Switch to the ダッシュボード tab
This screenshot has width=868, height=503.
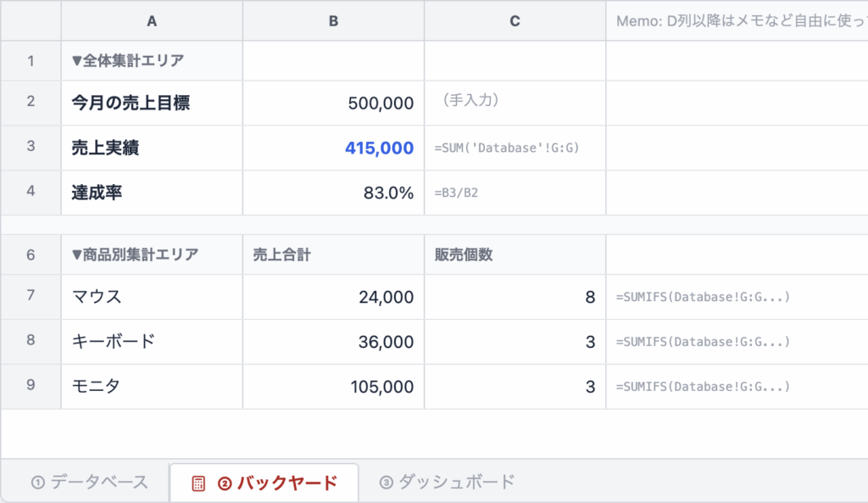click(x=449, y=480)
